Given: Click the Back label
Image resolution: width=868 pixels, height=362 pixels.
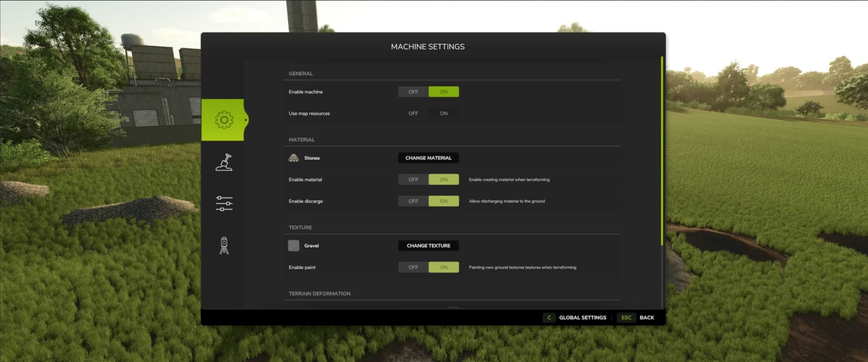Looking at the screenshot, I should (x=647, y=317).
